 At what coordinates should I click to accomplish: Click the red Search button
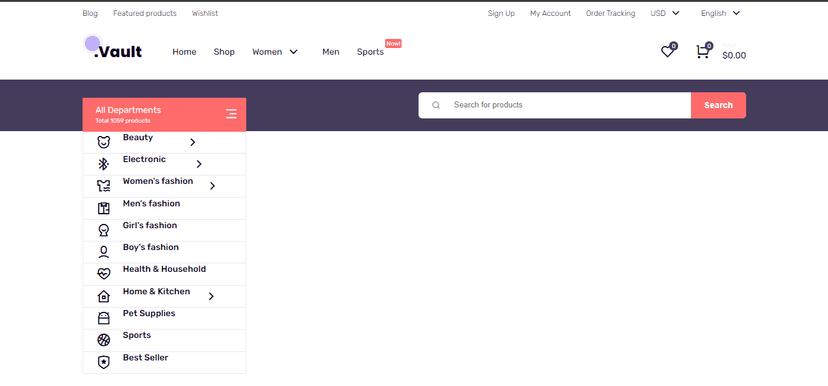pyautogui.click(x=718, y=105)
